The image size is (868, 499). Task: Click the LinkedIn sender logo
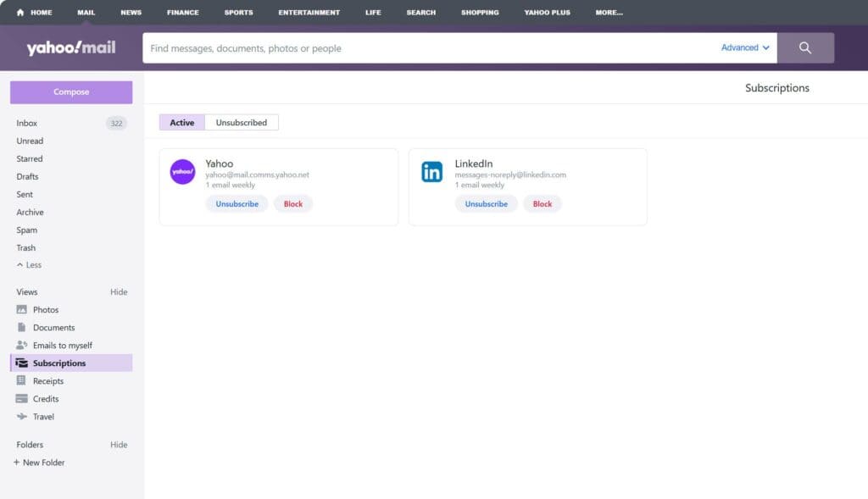coord(432,172)
